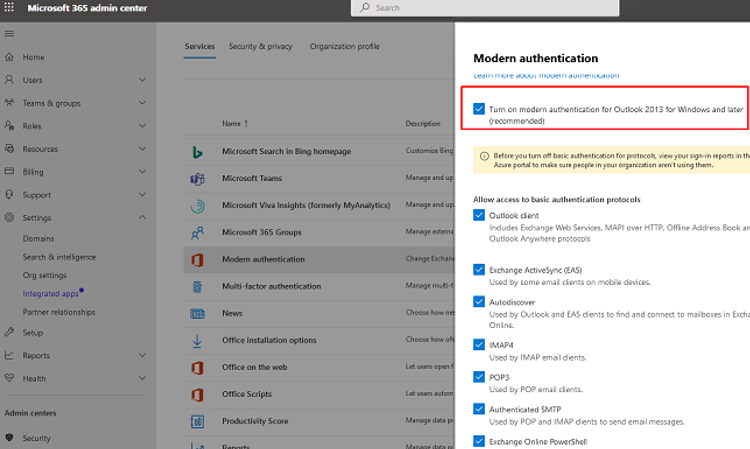Click the Resources icon in sidebar
The height and width of the screenshot is (449, 750).
(x=9, y=149)
